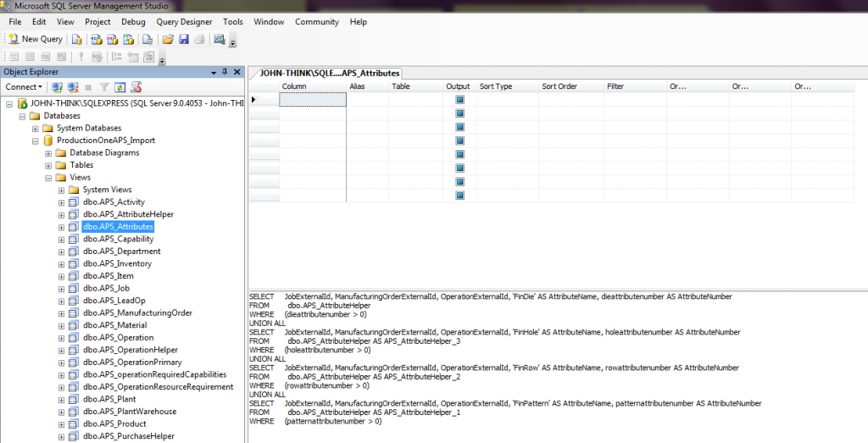Open the Query Designer menu
This screenshot has height=443, width=868.
[x=184, y=21]
